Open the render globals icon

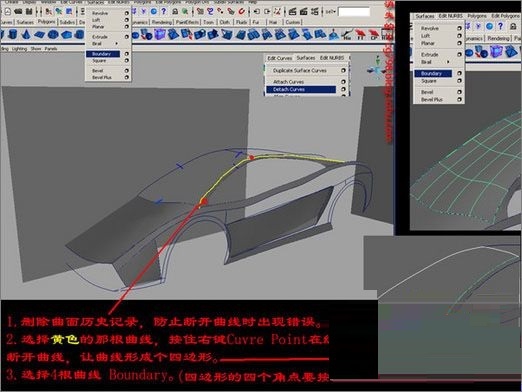[314, 11]
